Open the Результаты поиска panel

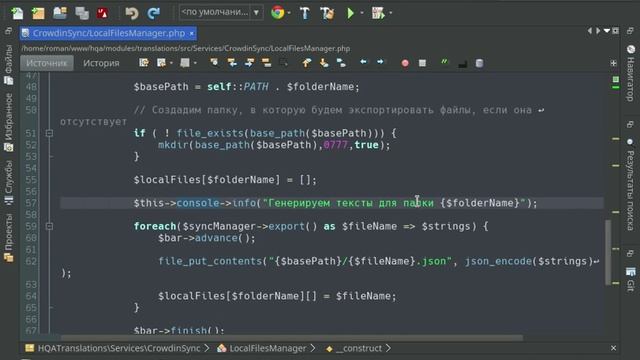click(x=631, y=184)
